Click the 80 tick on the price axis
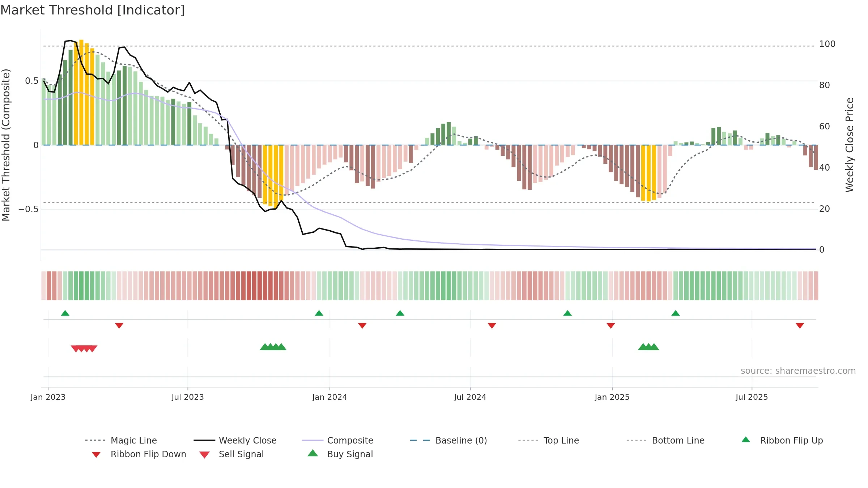Viewport: 868px width, 488px height. [x=825, y=85]
